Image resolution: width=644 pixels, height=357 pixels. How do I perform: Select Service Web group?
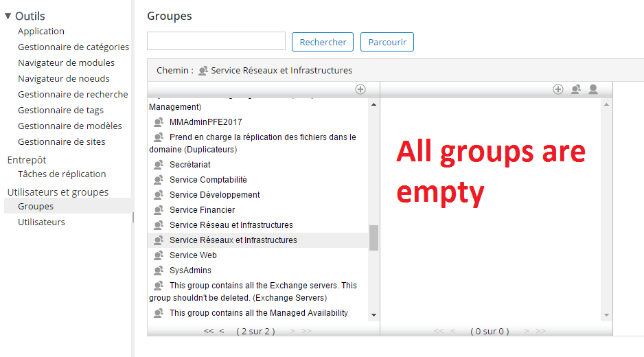tap(193, 255)
